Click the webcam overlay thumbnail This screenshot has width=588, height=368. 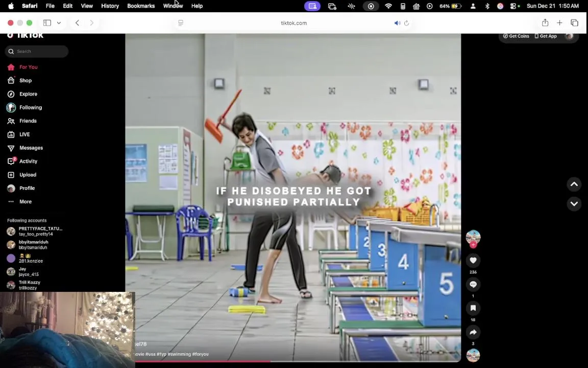(x=67, y=330)
